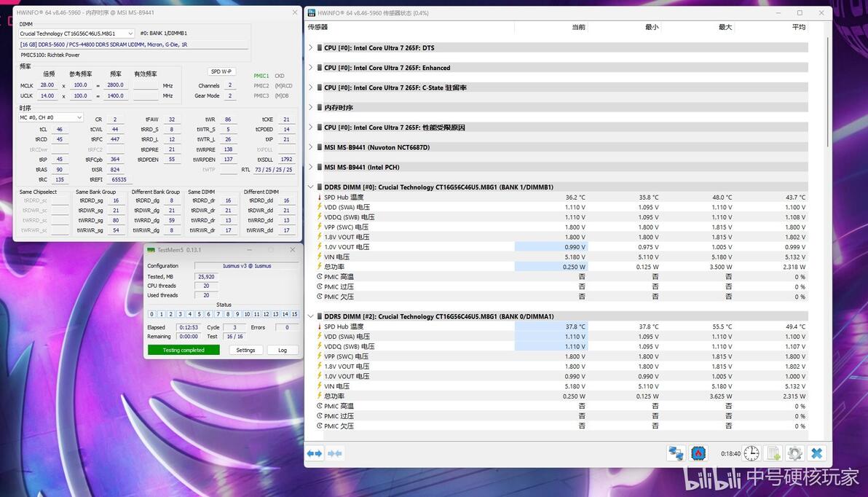Click the chip icon beside MSI MS-B9441 (Intel PCH)
Screen dimensions: 868x497
[x=320, y=168]
